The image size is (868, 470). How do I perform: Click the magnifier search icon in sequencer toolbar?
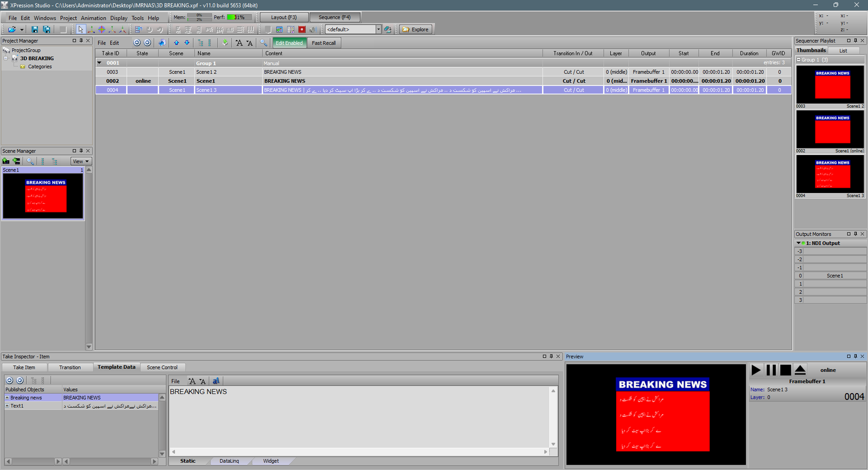(264, 43)
